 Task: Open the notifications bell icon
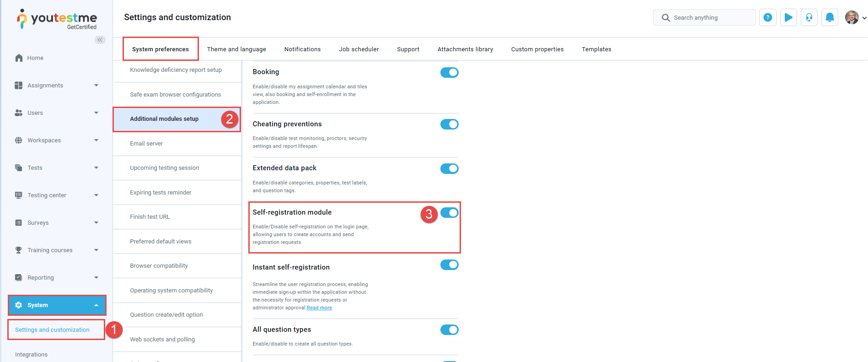830,17
